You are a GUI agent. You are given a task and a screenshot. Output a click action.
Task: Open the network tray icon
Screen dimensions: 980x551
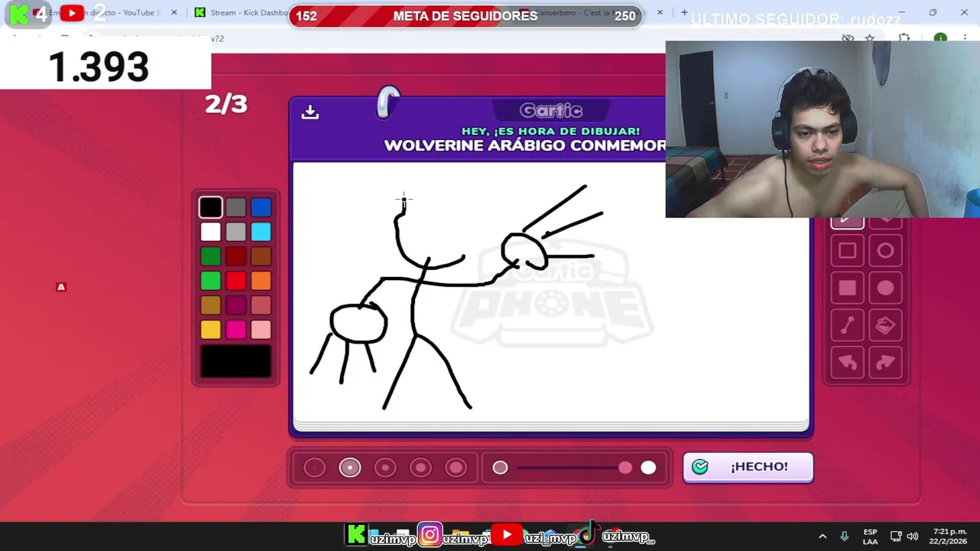tap(895, 536)
